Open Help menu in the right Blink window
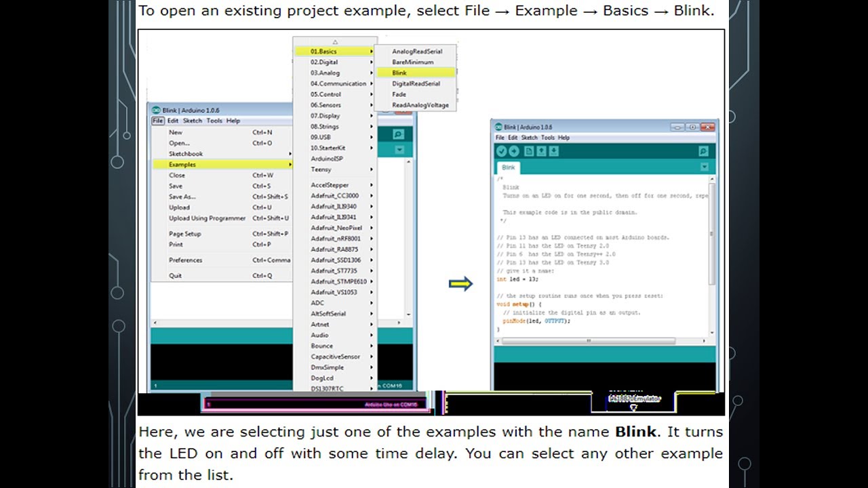This screenshot has height=488, width=868. coord(564,138)
